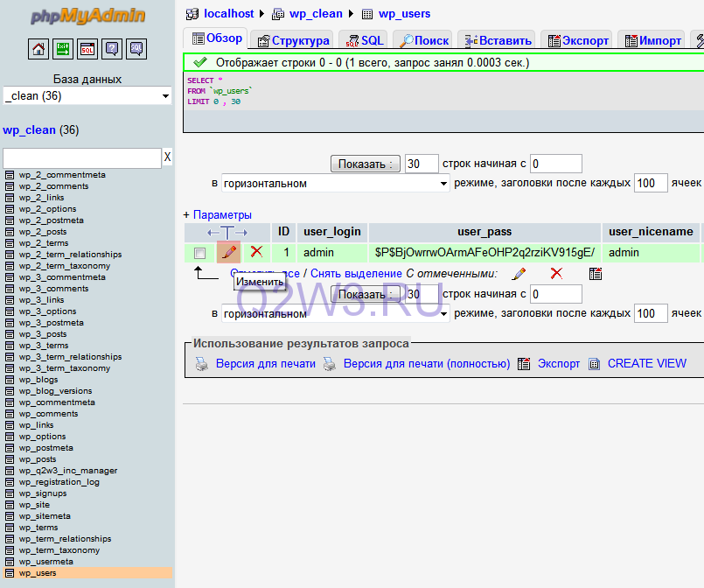This screenshot has width=704, height=588.
Task: Click the table filter input field in sidebar
Action: [82, 158]
